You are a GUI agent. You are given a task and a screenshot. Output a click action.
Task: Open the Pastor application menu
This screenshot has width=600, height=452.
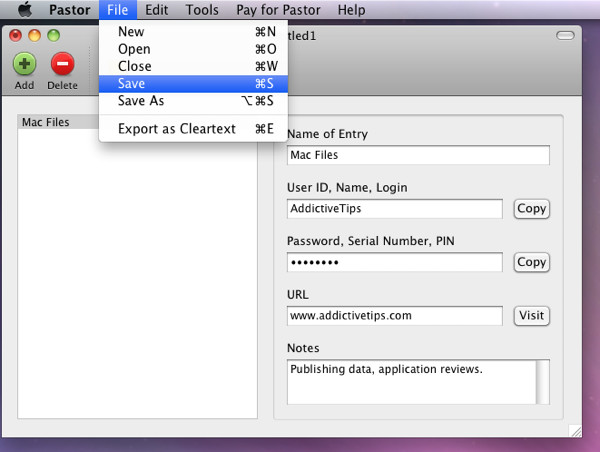coord(70,10)
